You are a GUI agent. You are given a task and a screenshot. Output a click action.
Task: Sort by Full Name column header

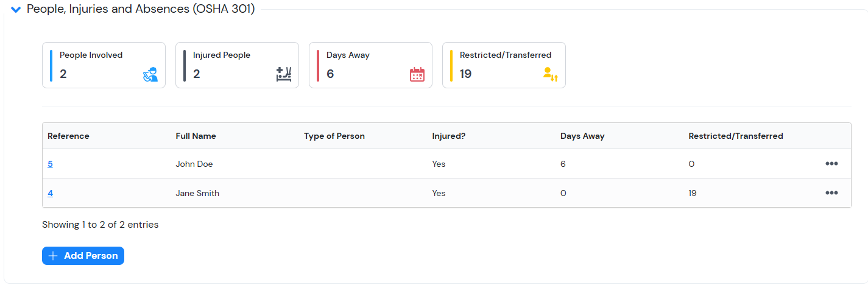point(196,136)
